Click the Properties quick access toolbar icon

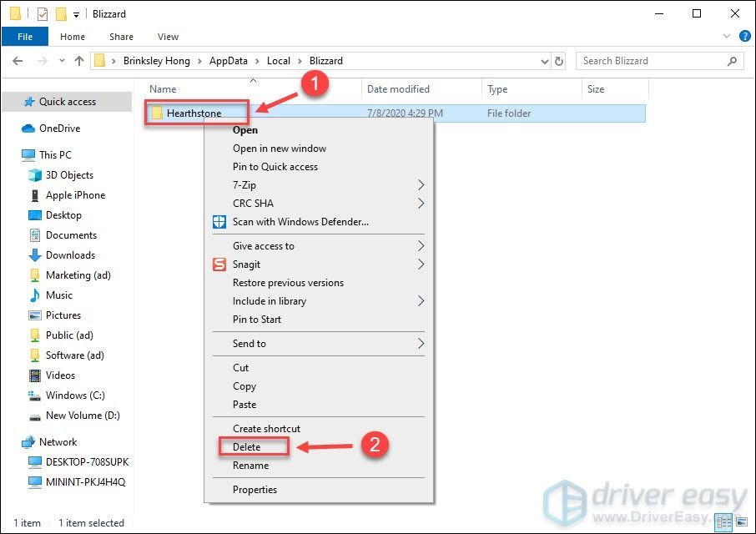pos(43,14)
